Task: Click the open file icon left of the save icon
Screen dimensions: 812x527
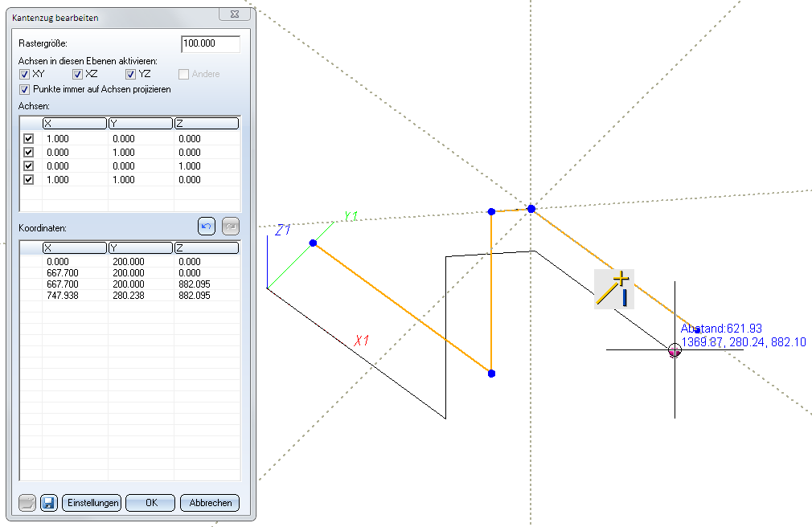Action: [x=27, y=503]
